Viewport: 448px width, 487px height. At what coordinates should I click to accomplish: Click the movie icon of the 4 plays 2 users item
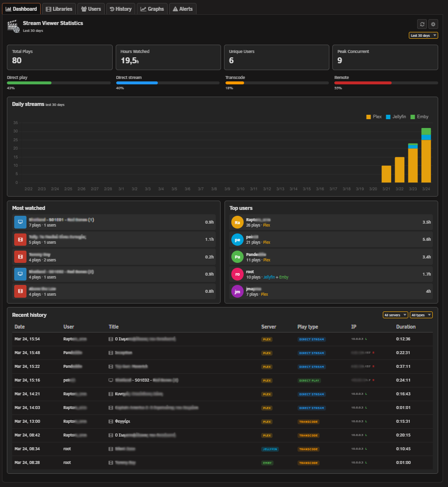(x=20, y=257)
